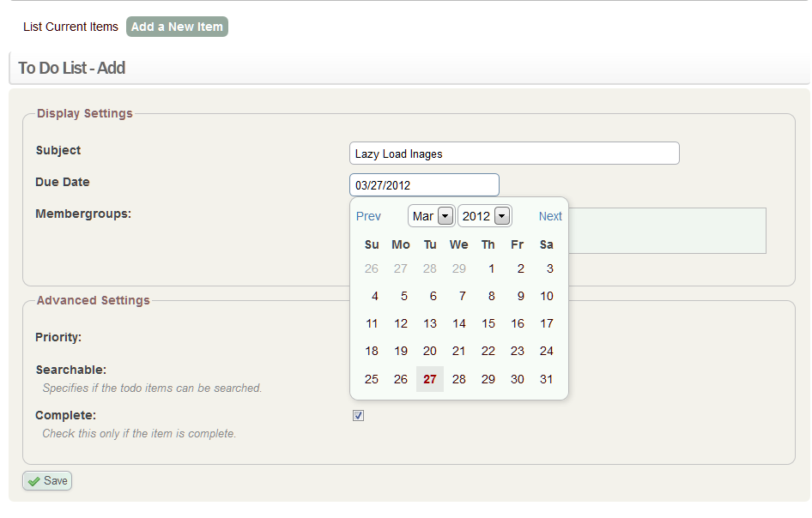Select the Add a New Item tab
This screenshot has width=812, height=518.
coord(177,27)
